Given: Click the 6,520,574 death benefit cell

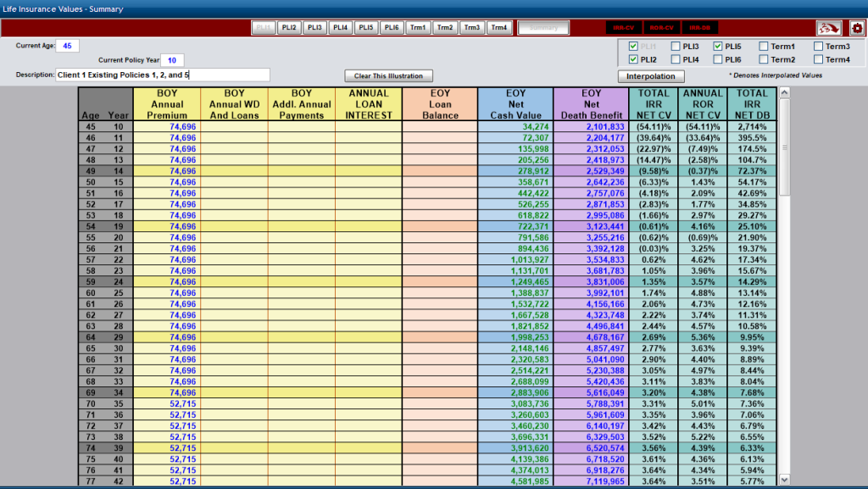Looking at the screenshot, I should coord(591,448).
